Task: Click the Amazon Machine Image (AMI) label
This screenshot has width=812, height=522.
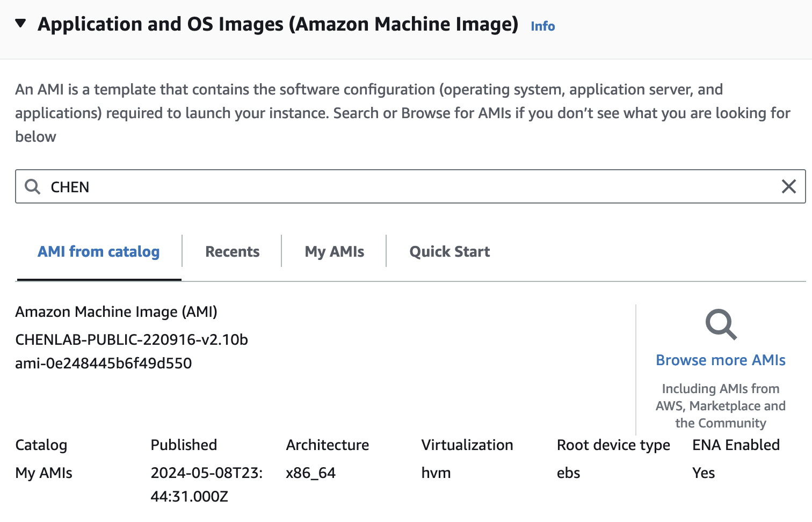Action: [x=116, y=311]
